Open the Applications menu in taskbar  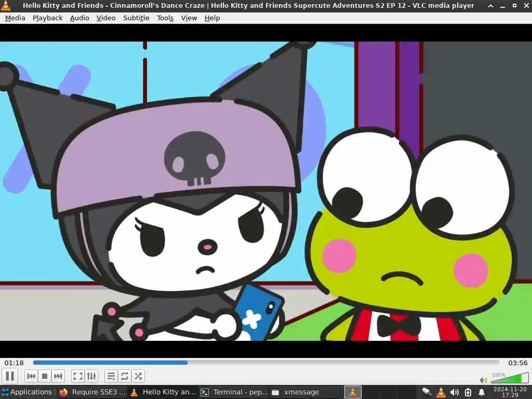pyautogui.click(x=28, y=392)
